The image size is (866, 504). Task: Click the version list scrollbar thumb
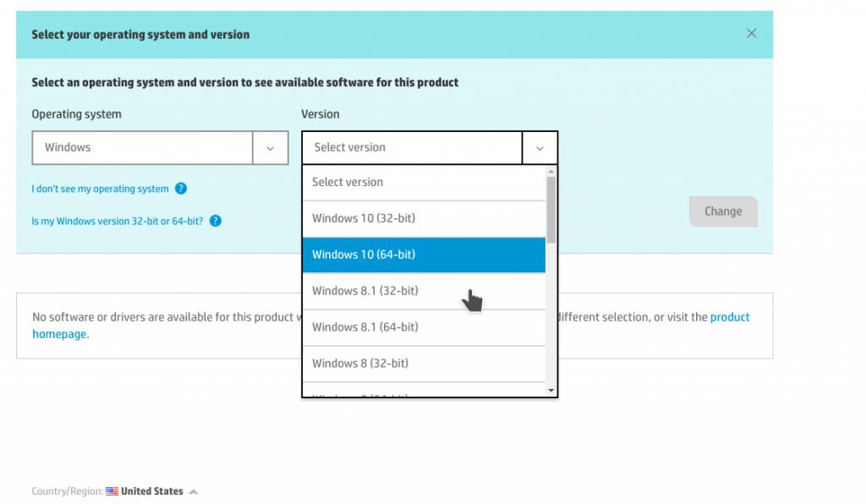(x=551, y=207)
